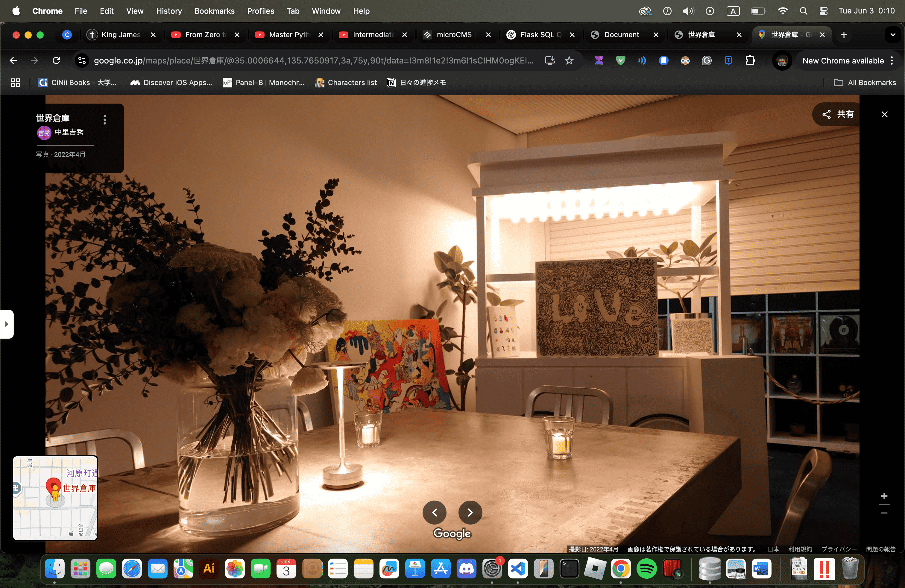Switch to the microCMS tab

(453, 35)
